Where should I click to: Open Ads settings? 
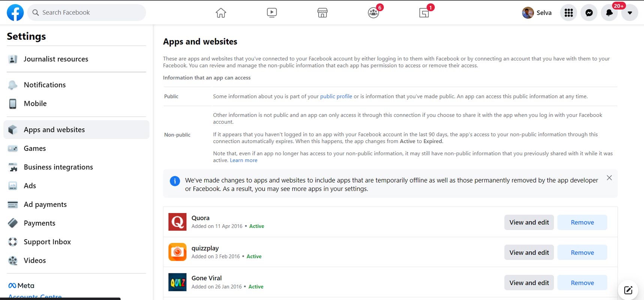(x=76, y=186)
